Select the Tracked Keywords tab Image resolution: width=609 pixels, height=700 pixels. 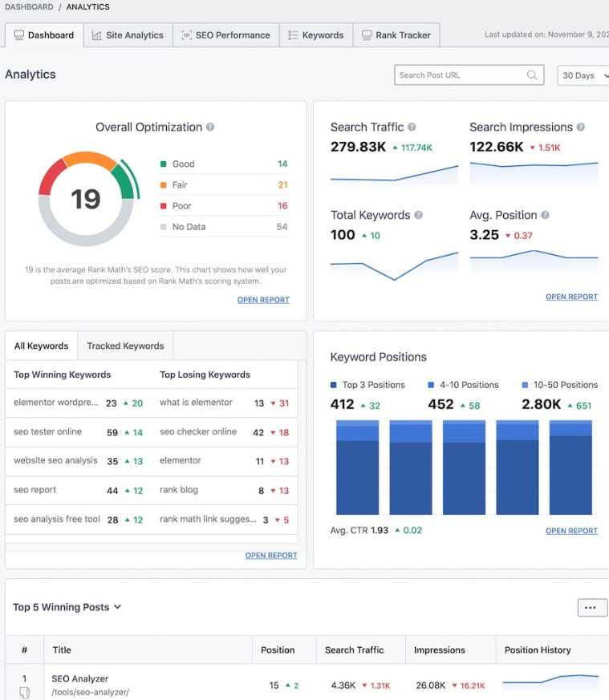125,346
